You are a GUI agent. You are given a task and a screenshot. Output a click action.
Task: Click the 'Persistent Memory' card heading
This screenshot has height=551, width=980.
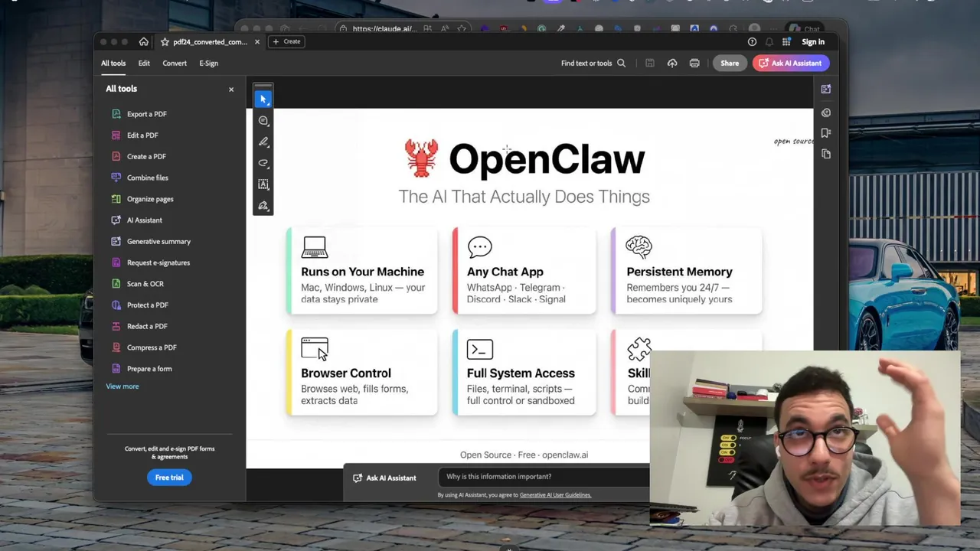(x=679, y=272)
